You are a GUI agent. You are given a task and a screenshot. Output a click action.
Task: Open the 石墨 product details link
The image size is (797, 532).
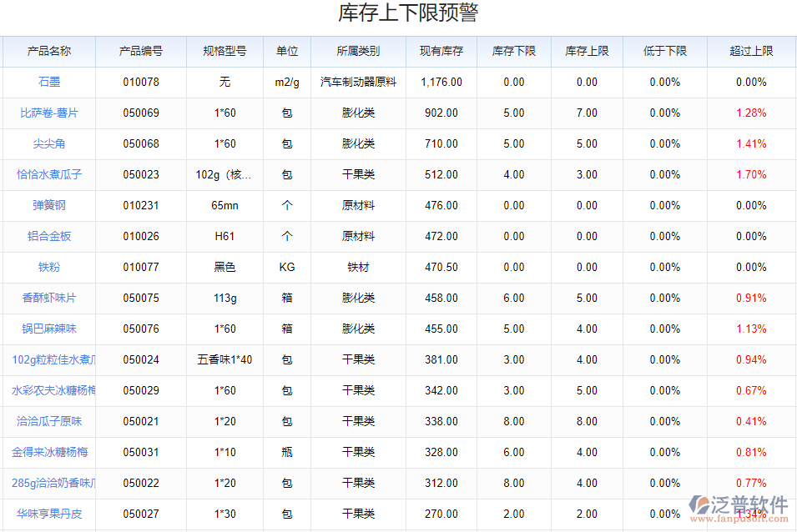coord(48,82)
